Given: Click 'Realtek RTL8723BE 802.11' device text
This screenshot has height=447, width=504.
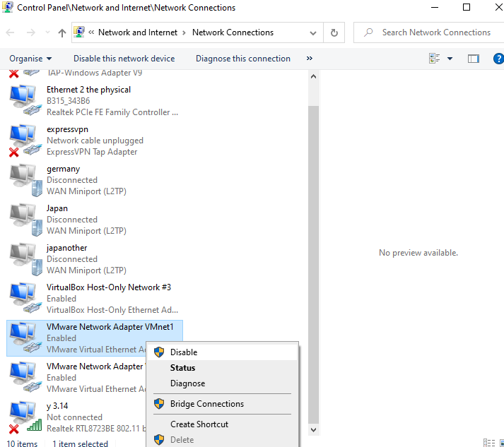Looking at the screenshot, I should (x=96, y=429).
